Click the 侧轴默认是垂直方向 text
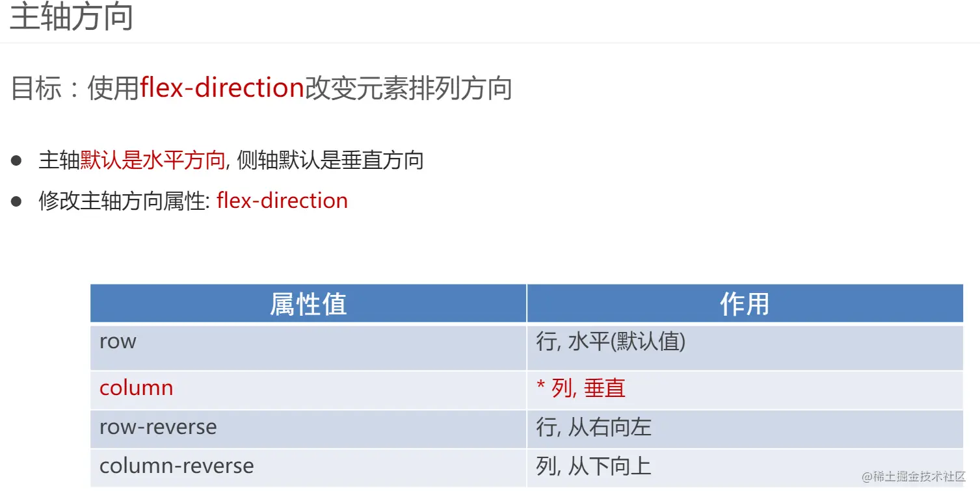The width and height of the screenshot is (980, 497). [330, 160]
